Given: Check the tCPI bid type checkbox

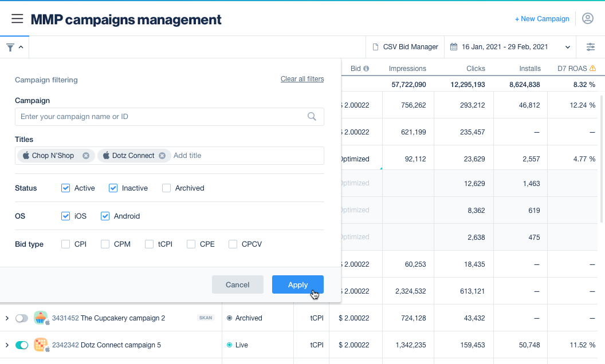Looking at the screenshot, I should [x=150, y=244].
